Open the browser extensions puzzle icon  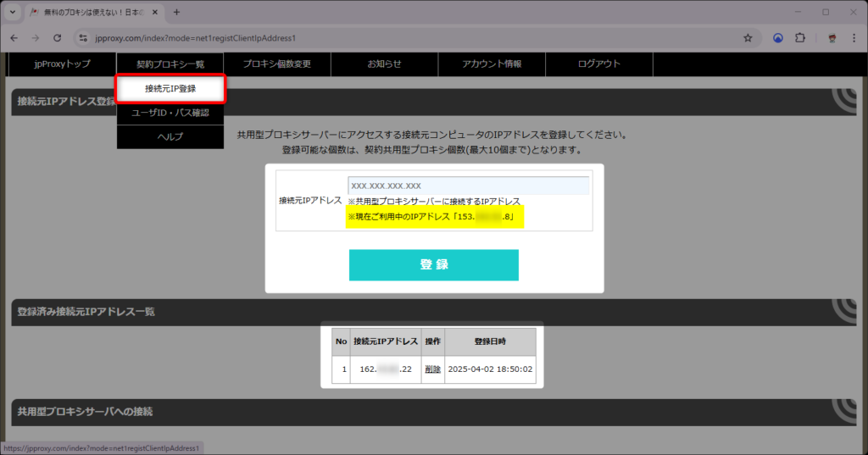coord(799,38)
